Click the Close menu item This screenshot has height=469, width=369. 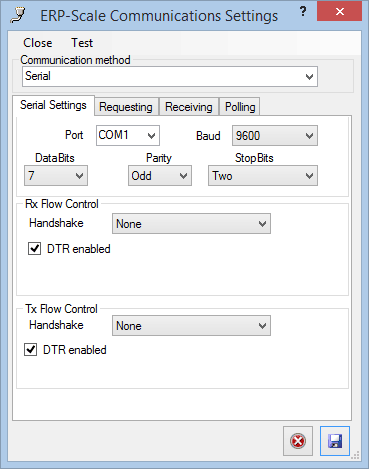[x=38, y=43]
